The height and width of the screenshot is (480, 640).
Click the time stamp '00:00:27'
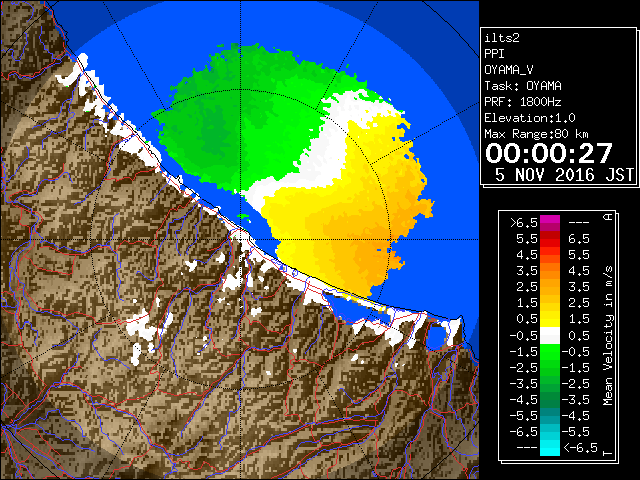549,153
